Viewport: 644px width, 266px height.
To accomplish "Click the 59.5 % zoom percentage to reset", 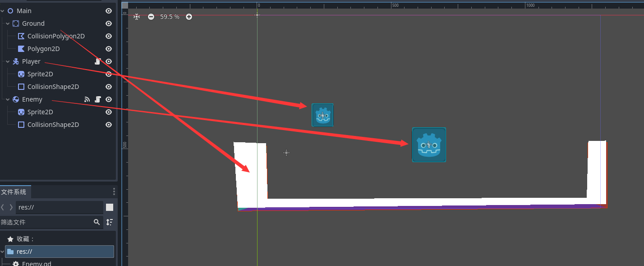I will coord(170,16).
